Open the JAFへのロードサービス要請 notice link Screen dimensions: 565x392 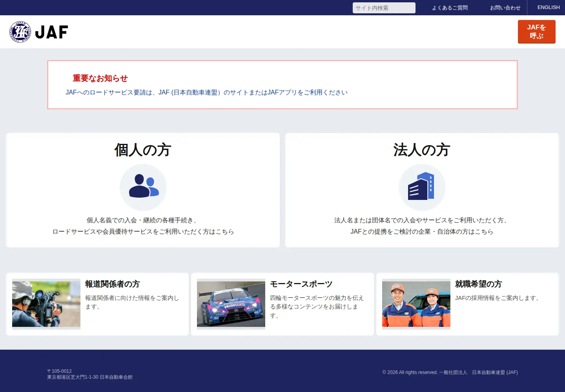point(207,93)
